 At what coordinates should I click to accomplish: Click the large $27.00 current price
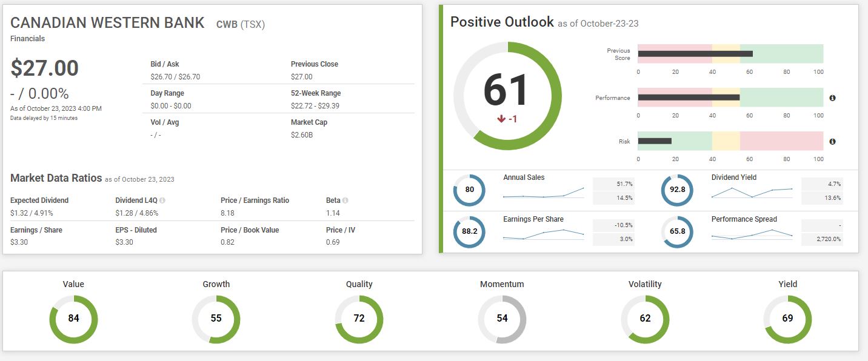[45, 68]
